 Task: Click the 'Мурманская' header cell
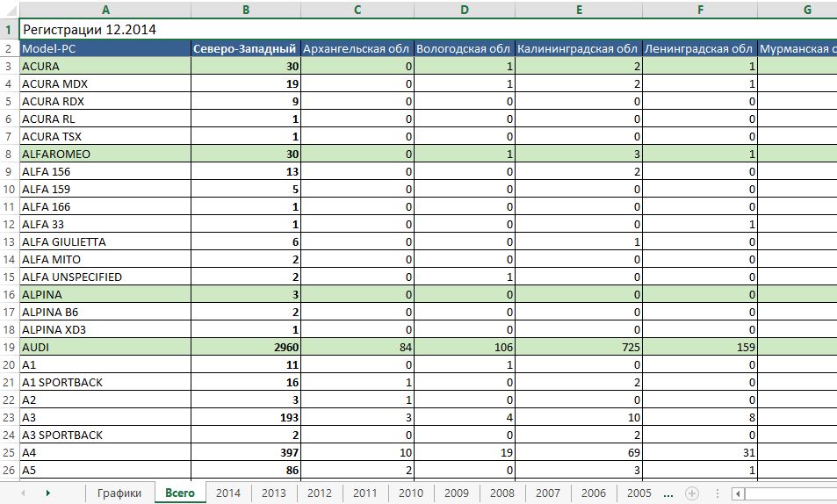pos(797,48)
